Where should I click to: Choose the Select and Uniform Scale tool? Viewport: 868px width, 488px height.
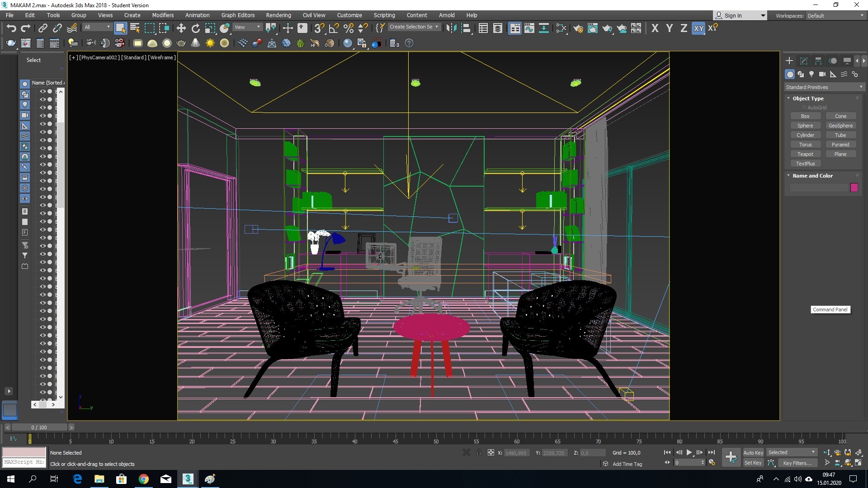pyautogui.click(x=210, y=28)
